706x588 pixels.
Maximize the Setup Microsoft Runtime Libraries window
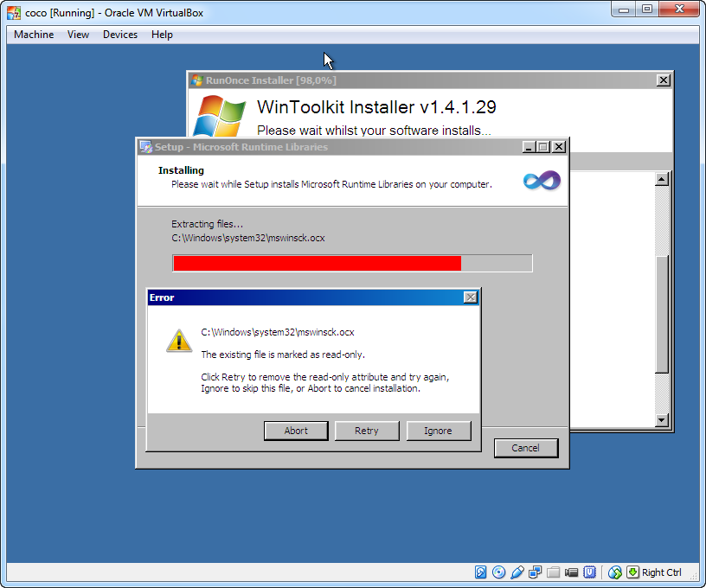coord(543,147)
